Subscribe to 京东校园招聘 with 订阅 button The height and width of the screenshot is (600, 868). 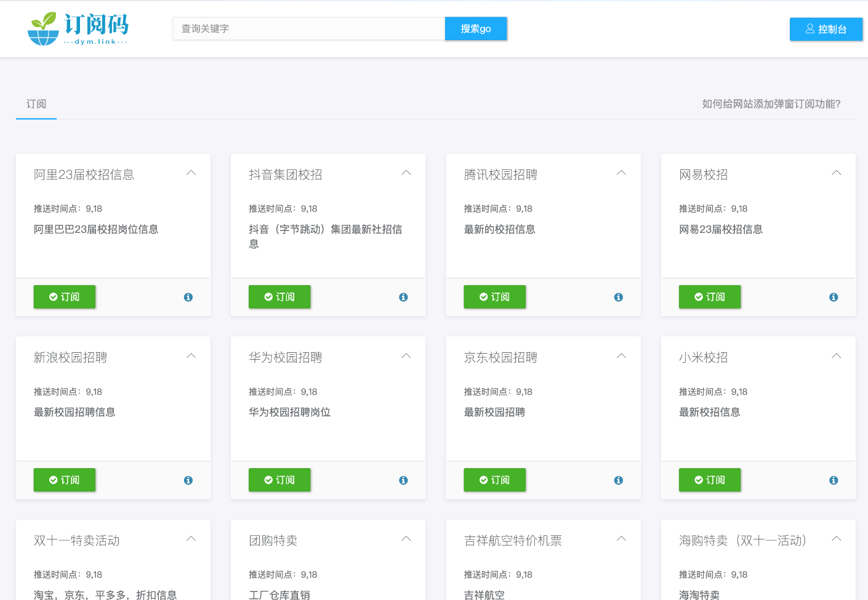pos(495,480)
